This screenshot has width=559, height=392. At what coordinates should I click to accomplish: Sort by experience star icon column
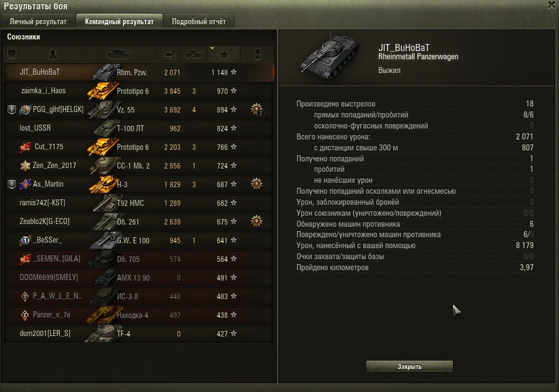click(x=224, y=54)
